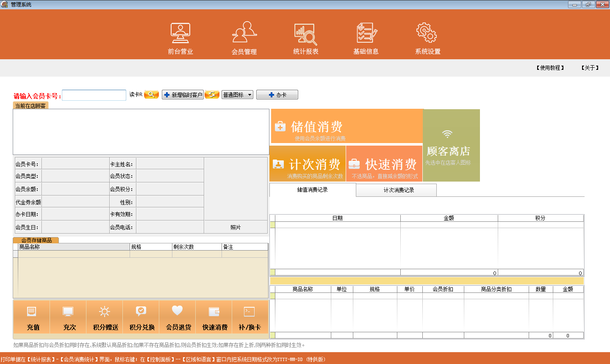Open the 系统设置 system settings module
This screenshot has width=610, height=364.
point(427,39)
